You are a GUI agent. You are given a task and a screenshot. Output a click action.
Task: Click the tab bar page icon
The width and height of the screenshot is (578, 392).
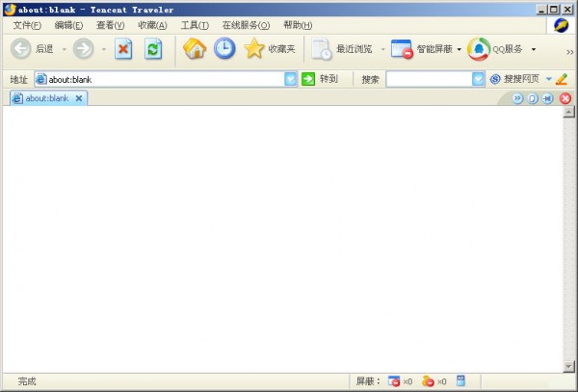point(533,98)
